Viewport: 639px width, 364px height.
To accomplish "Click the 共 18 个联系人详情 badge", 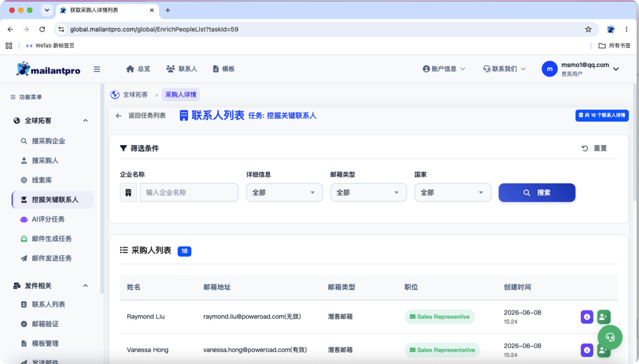I will point(602,115).
